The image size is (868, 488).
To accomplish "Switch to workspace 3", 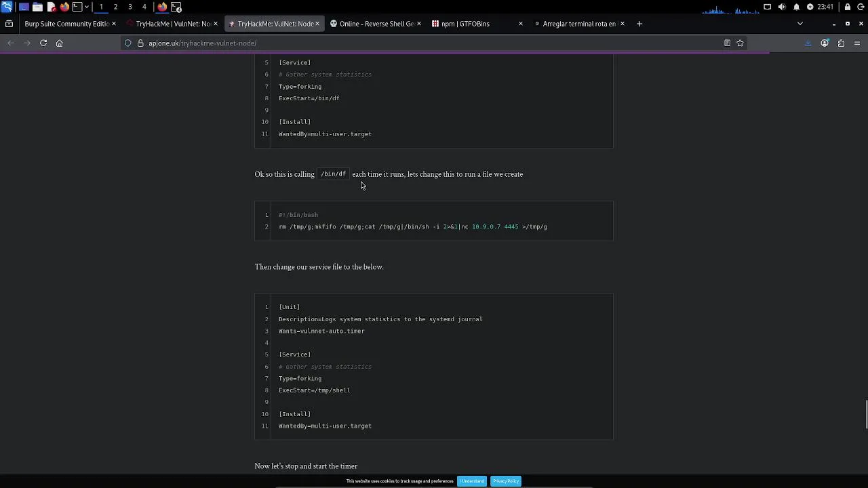I will [130, 7].
